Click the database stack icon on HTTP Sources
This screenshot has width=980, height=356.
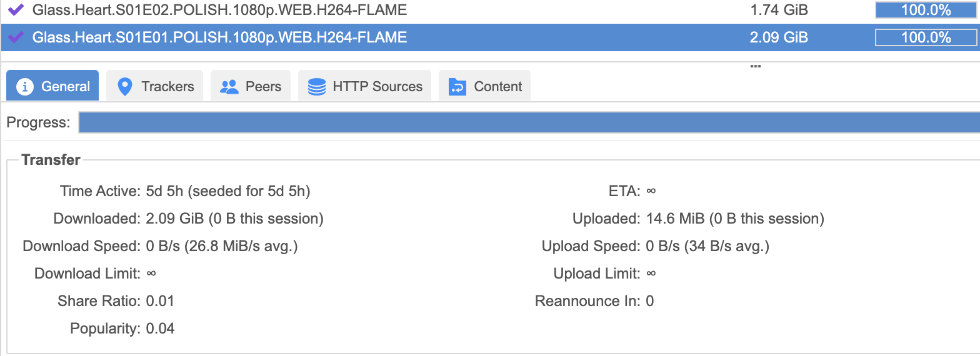coord(317,87)
